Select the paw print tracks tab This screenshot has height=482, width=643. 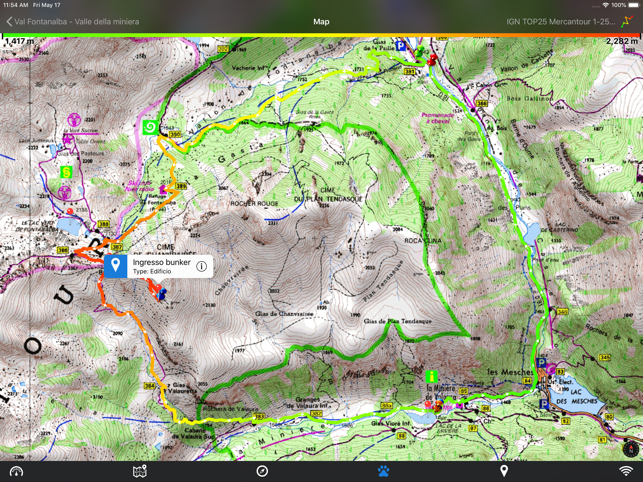pyautogui.click(x=383, y=471)
